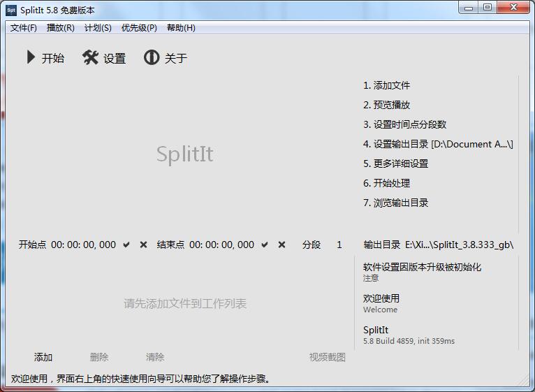Open the 计划(S) menu
Screen dimensions: 535x392
click(x=98, y=28)
